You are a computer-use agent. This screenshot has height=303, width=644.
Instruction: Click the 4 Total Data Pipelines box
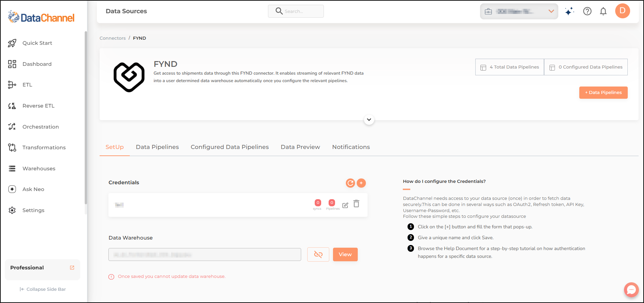(510, 67)
